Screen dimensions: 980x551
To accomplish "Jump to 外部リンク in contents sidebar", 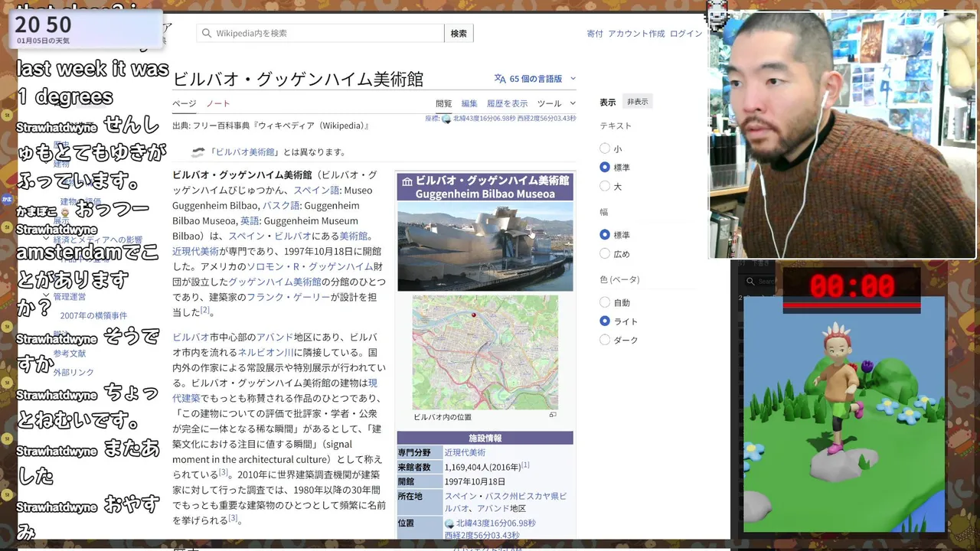I will [73, 372].
